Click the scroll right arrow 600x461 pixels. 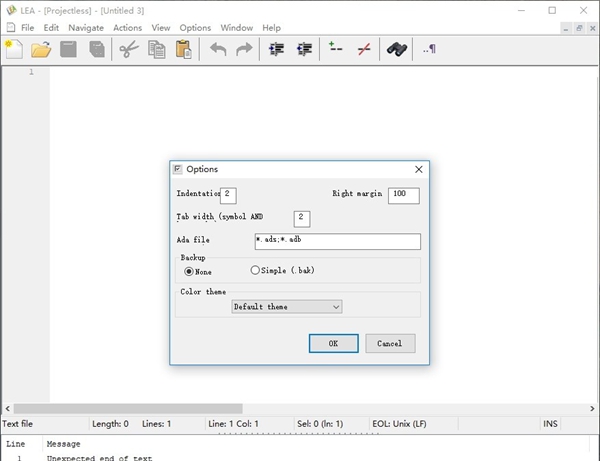592,409
